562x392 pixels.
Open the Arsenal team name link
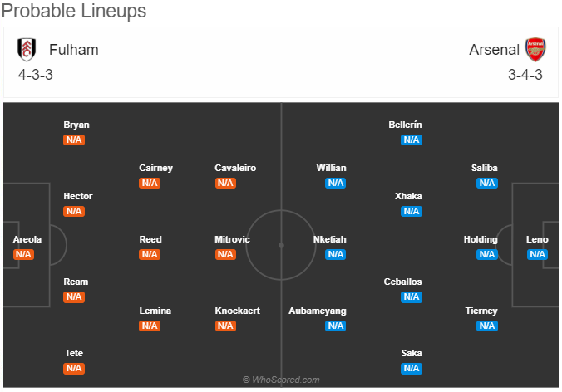(494, 50)
